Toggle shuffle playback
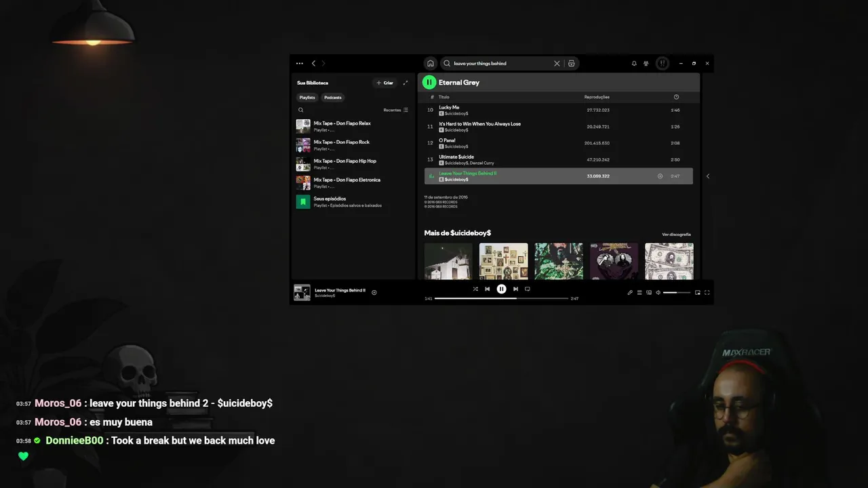This screenshot has height=488, width=868. click(x=475, y=289)
